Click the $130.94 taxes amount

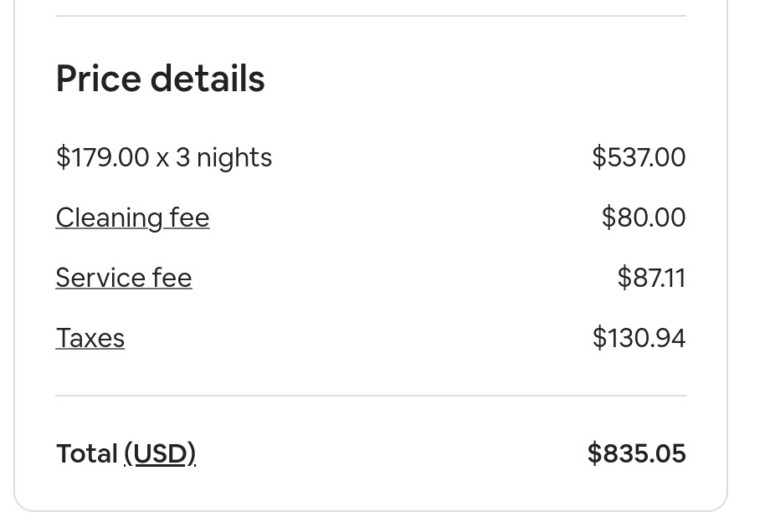639,338
